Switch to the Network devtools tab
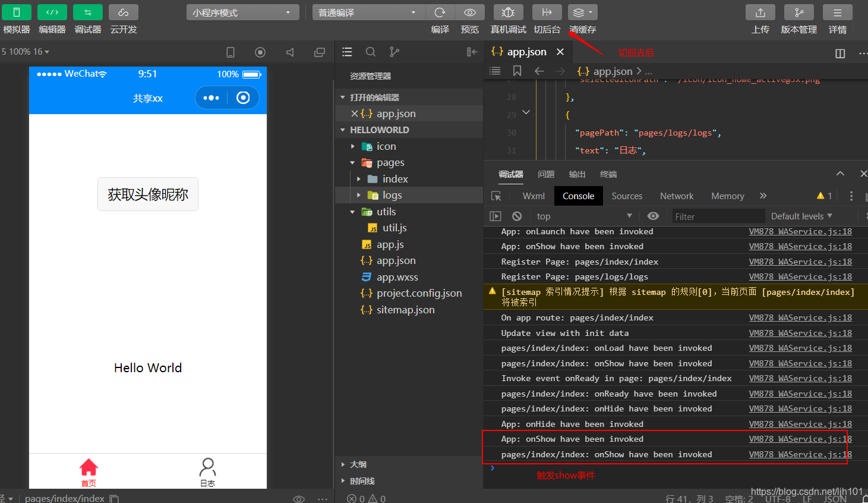Viewport: 868px width, 503px height. (677, 196)
